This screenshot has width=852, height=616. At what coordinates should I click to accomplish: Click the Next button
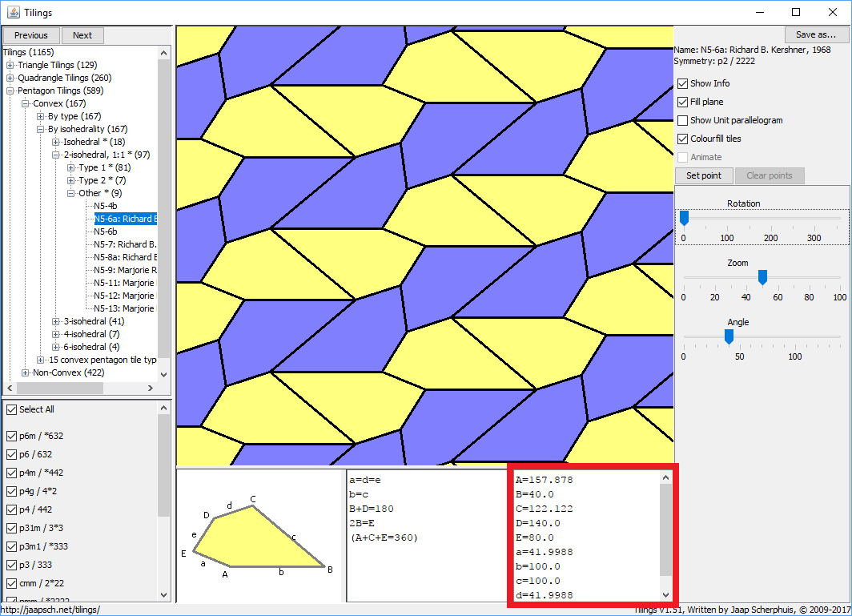(x=82, y=35)
